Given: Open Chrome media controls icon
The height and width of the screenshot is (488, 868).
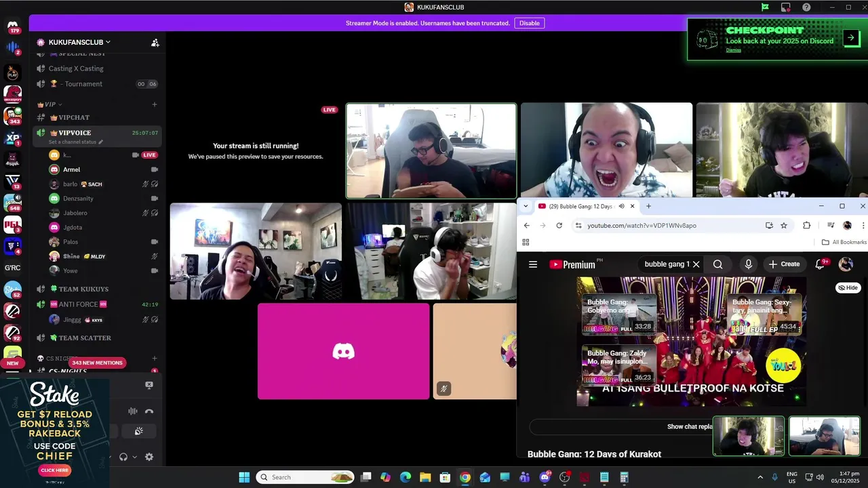Looking at the screenshot, I should click(831, 226).
